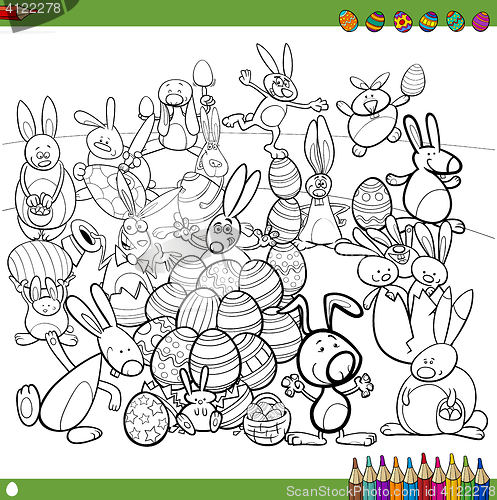497x500 pixels.
Task: Select the blue egg with yellow band
Action: (428, 21)
